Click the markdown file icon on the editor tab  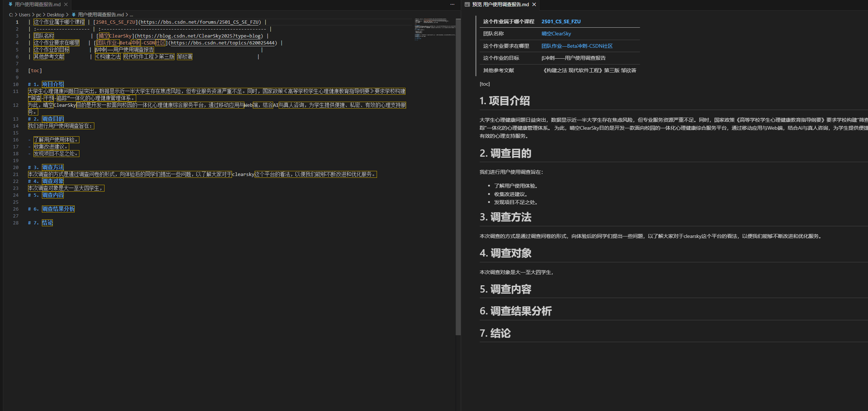11,4
